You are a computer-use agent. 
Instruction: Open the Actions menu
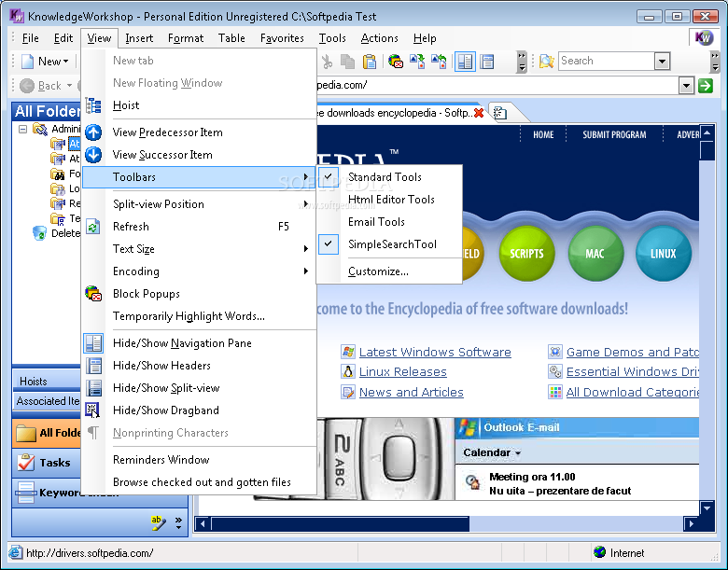pos(379,38)
